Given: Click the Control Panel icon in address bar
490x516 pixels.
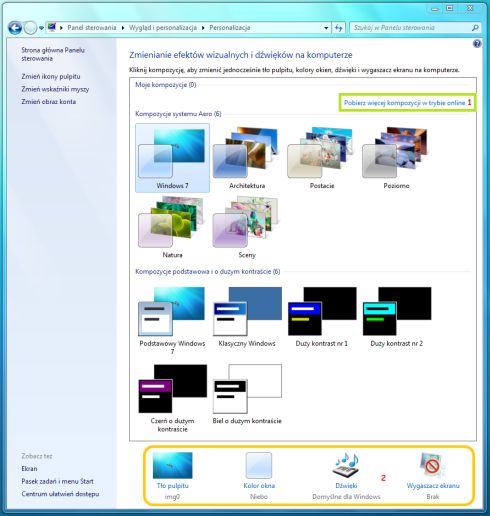Looking at the screenshot, I should coord(52,27).
